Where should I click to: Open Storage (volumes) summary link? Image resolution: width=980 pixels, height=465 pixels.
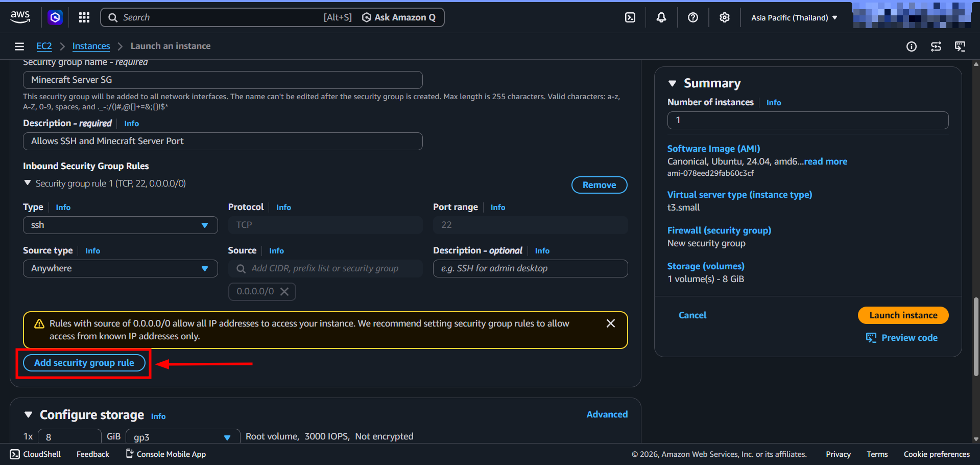(x=706, y=266)
